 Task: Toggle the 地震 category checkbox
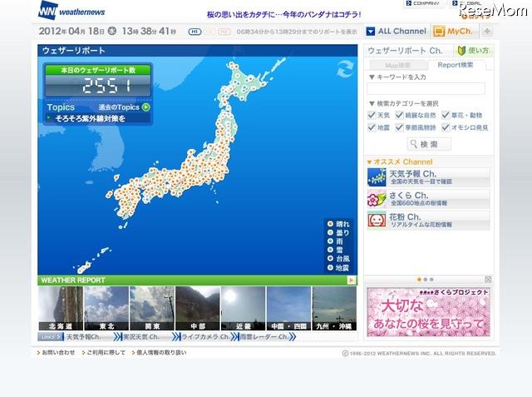coord(372,127)
